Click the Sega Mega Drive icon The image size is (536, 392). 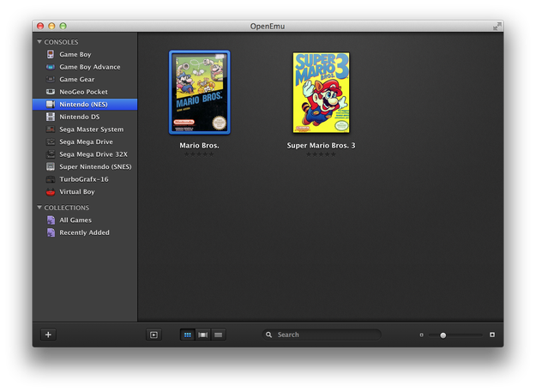pos(51,142)
